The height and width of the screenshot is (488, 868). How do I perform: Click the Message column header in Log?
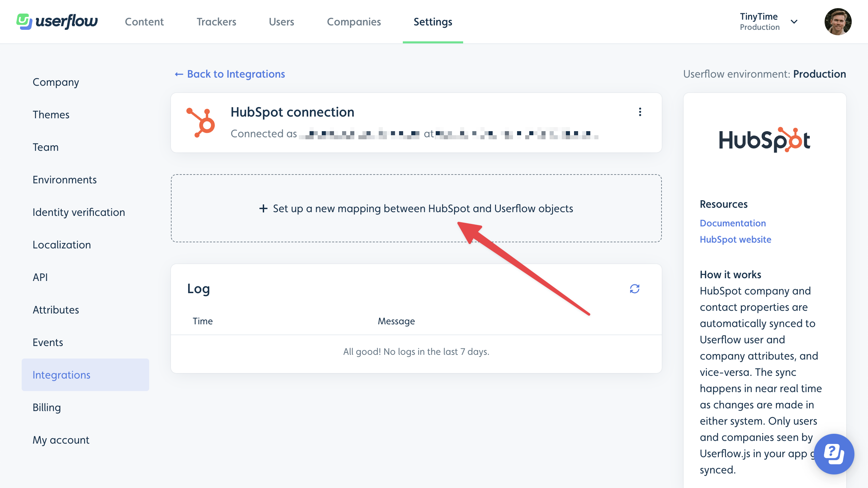click(x=396, y=321)
